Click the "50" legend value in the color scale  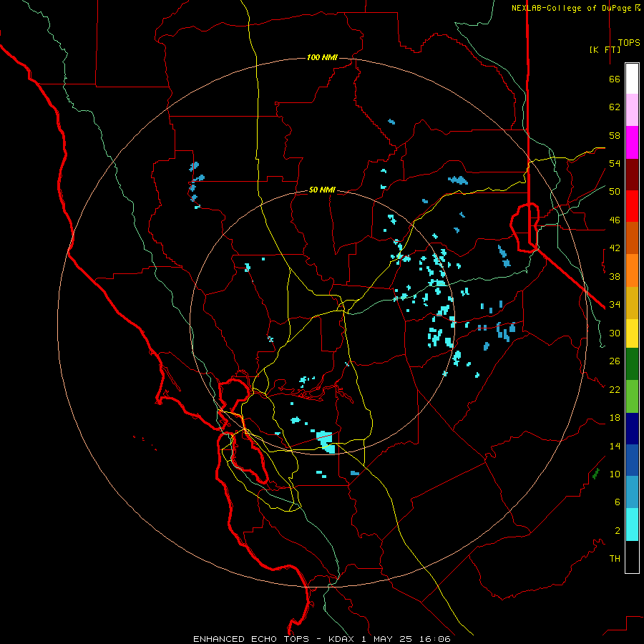[615, 192]
